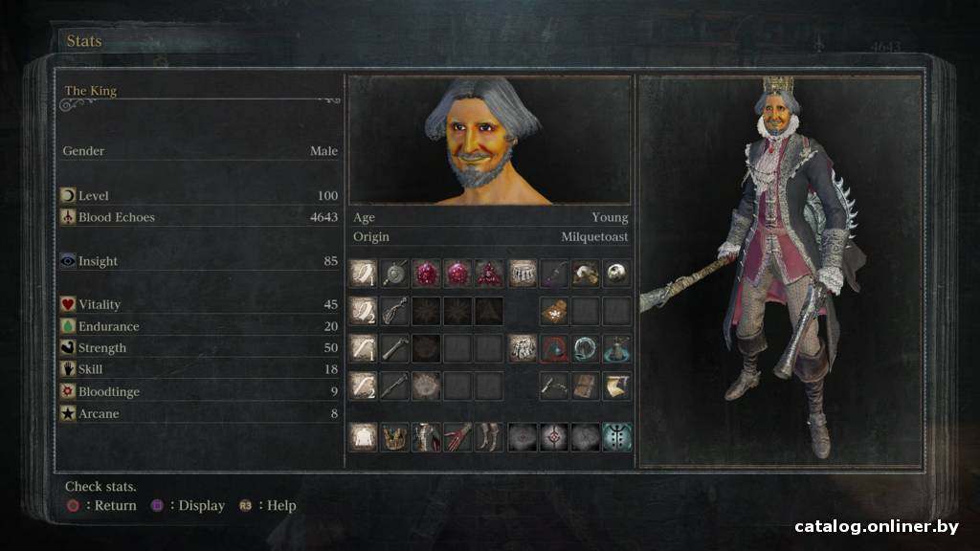Click the Display button prompt
980x551 pixels.
pyautogui.click(x=188, y=505)
